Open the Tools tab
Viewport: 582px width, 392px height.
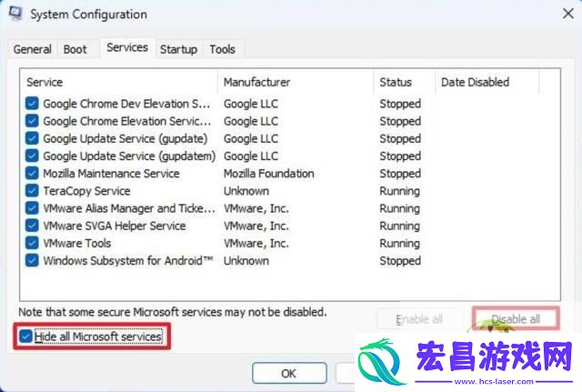[x=222, y=49]
